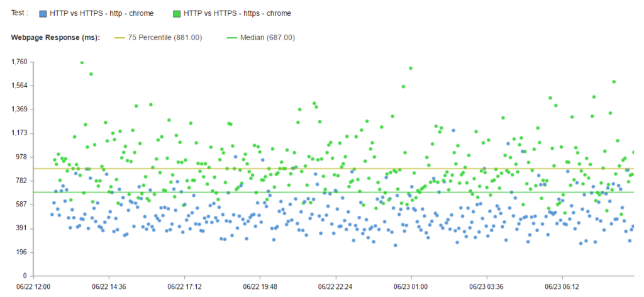Viewport: 644px width, 297px height.
Task: Click the 'Webpage Response (ms):' label
Action: coord(55,37)
